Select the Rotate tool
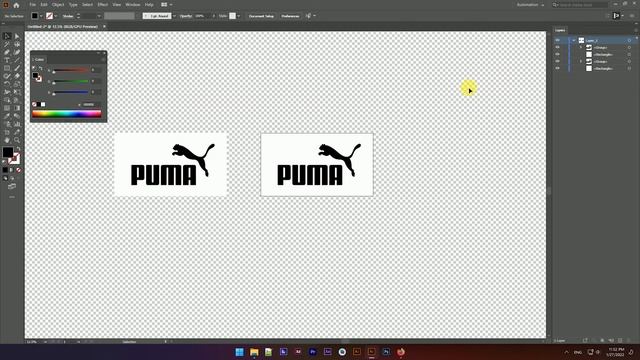The image size is (640, 360). pyautogui.click(x=7, y=84)
